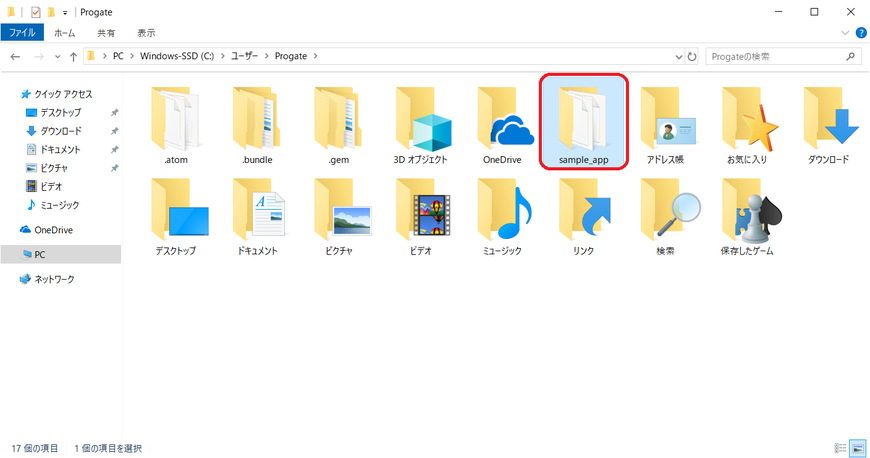
Task: Select ネットワーク in navigation pane
Action: pyautogui.click(x=47, y=279)
